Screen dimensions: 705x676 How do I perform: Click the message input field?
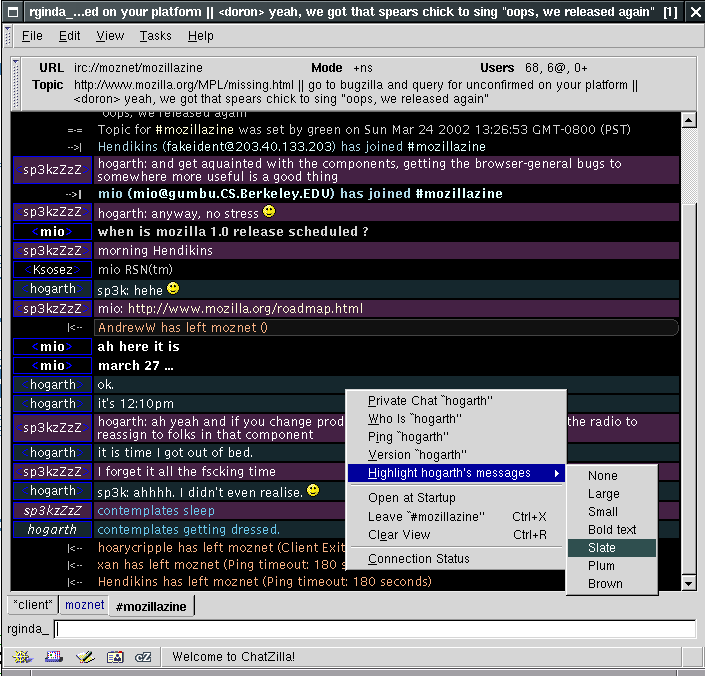(x=375, y=629)
